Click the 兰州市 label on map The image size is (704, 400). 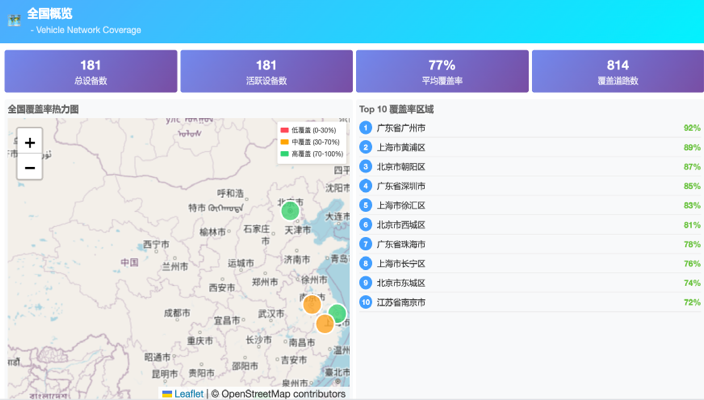(x=175, y=267)
